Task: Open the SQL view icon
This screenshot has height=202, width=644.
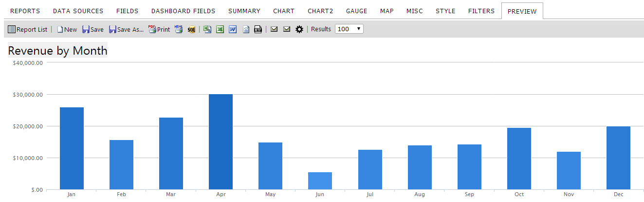Action: coord(191,29)
